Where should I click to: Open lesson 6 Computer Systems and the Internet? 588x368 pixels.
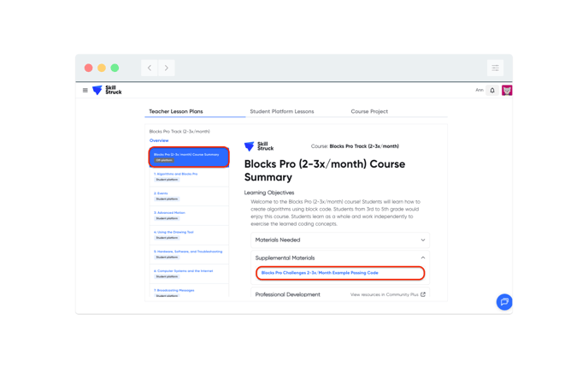point(184,270)
